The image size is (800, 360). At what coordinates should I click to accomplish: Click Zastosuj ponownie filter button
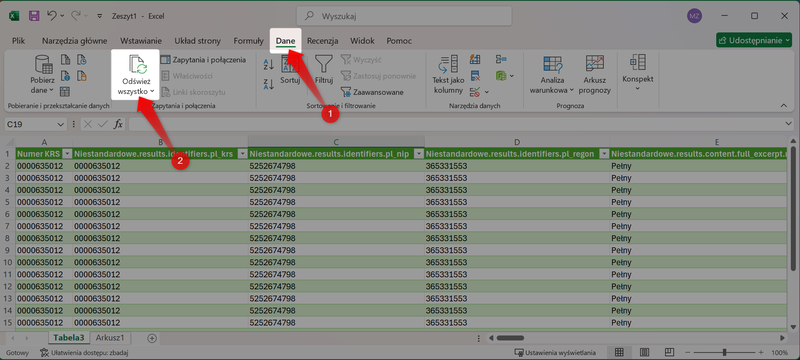tap(378, 76)
